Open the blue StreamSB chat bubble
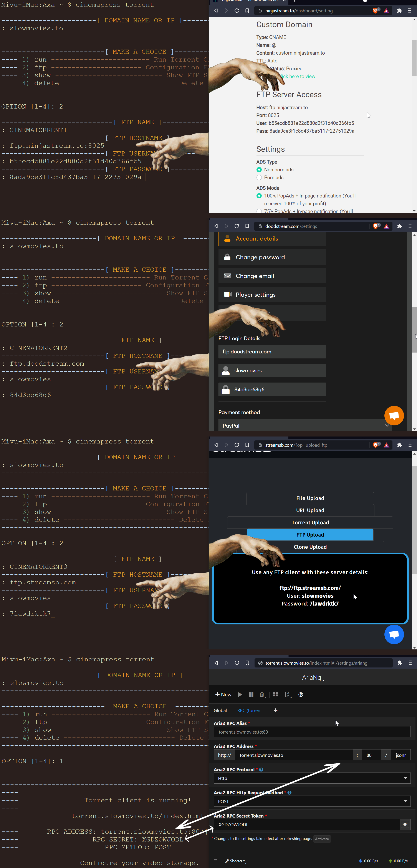 [394, 634]
